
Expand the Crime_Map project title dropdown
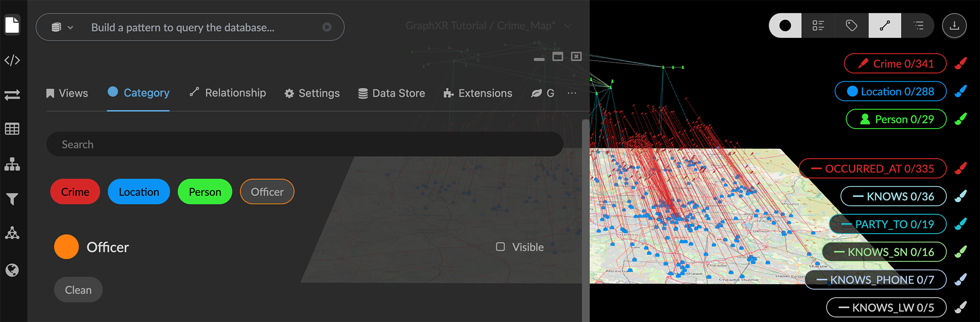568,26
